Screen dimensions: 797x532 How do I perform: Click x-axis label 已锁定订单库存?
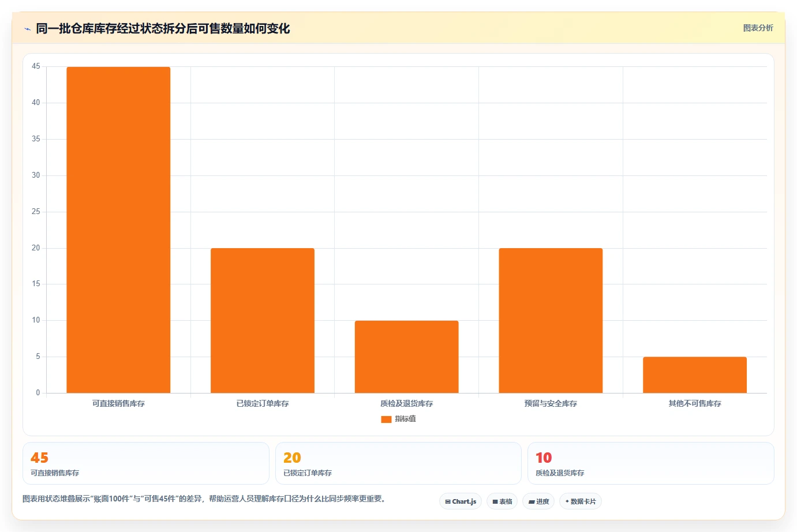263,403
